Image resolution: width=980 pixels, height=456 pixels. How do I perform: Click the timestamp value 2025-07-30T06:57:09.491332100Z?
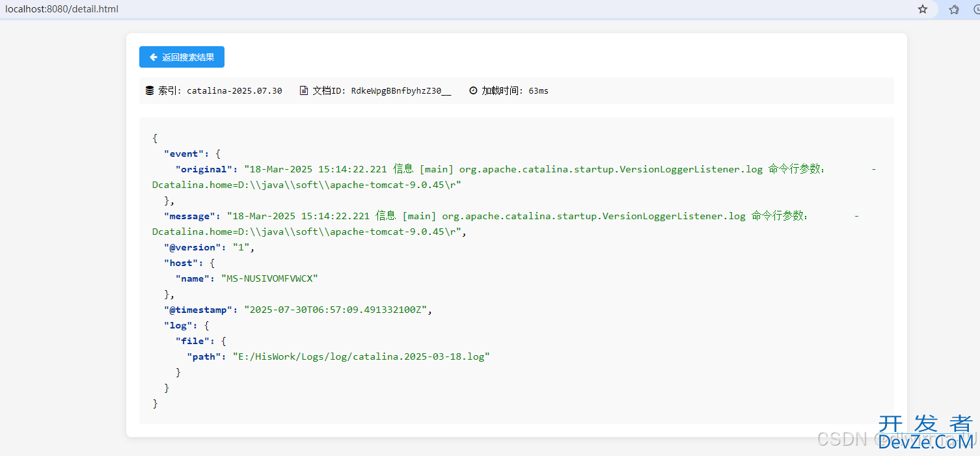point(335,310)
